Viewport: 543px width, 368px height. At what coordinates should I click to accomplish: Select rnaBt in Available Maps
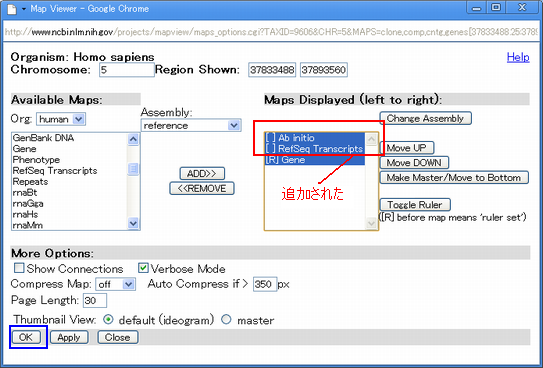69,192
